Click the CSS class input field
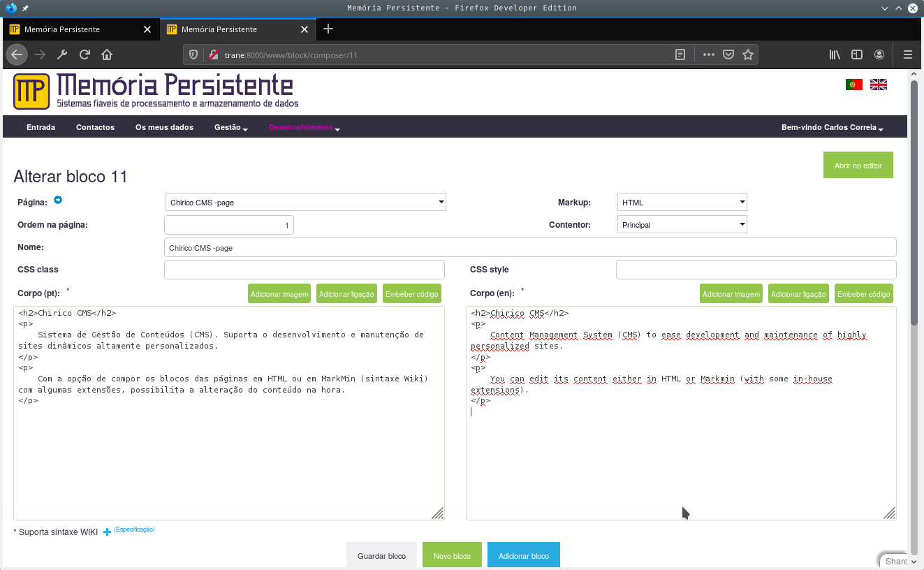The height and width of the screenshot is (570, 924). pos(305,270)
